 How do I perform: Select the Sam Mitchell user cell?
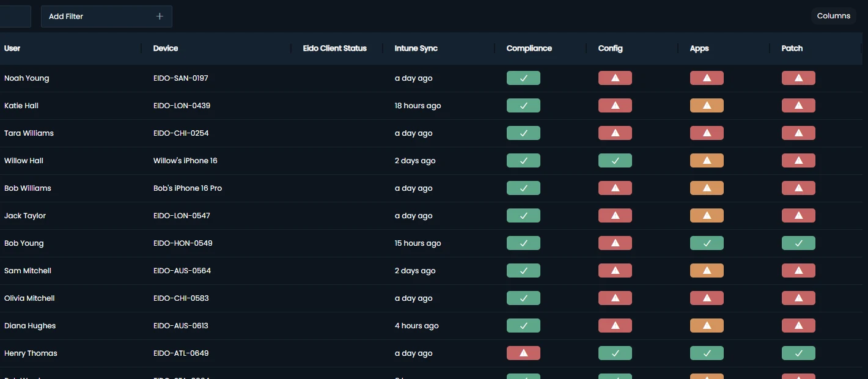coord(28,271)
